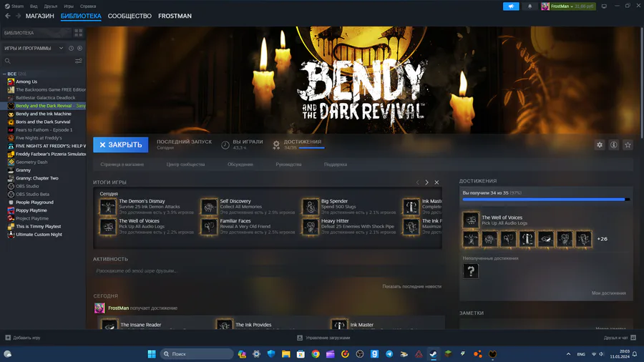Open the unearned hidden achievement question mark
The width and height of the screenshot is (644, 362).
click(x=471, y=271)
